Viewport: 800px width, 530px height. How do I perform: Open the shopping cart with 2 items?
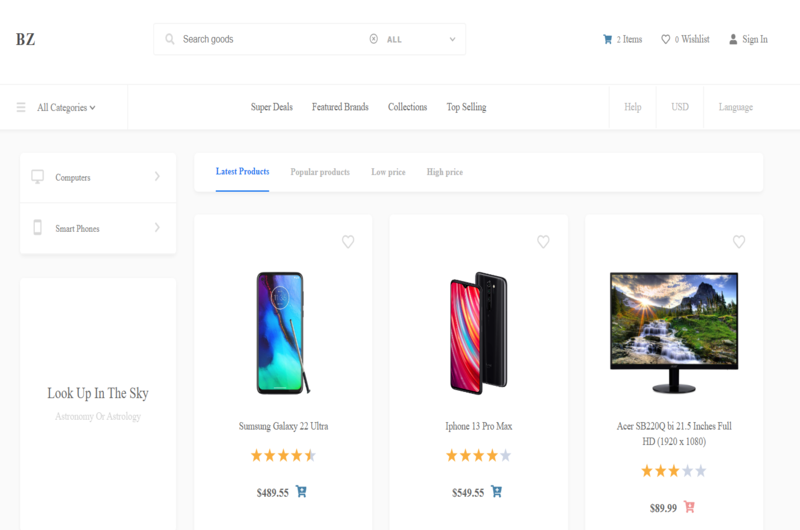(x=607, y=40)
